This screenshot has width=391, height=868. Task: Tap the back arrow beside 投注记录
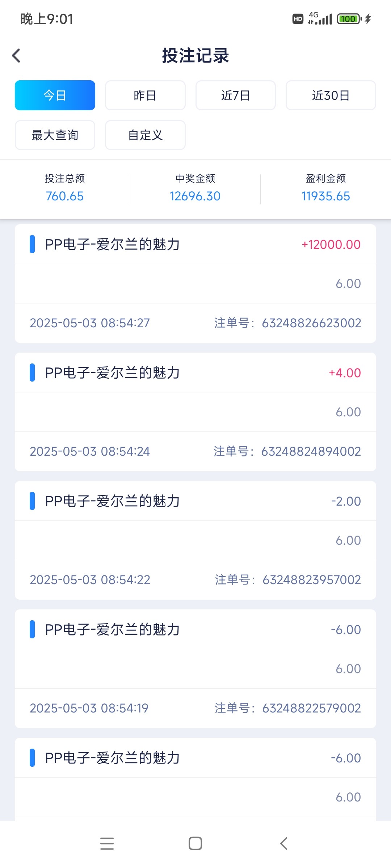pos(16,56)
